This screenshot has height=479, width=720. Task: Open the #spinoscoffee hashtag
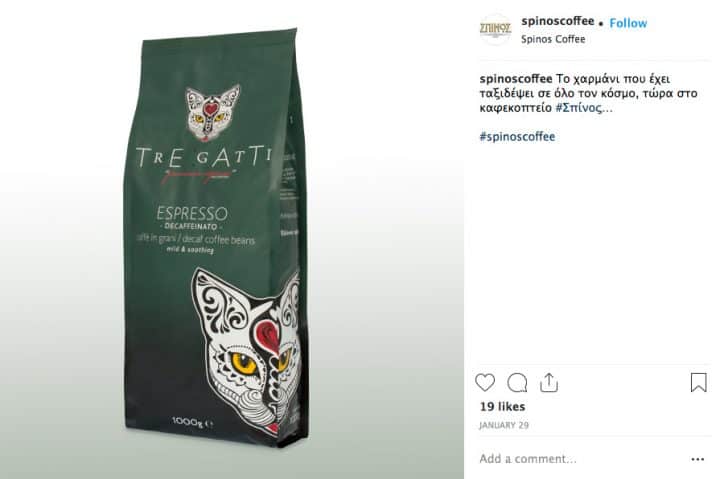pyautogui.click(x=517, y=137)
